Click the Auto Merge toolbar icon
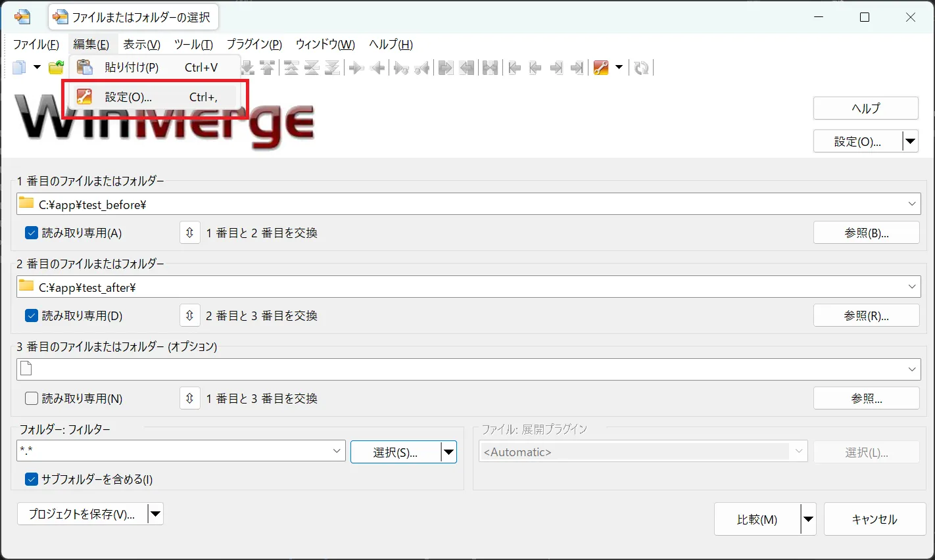 (490, 68)
